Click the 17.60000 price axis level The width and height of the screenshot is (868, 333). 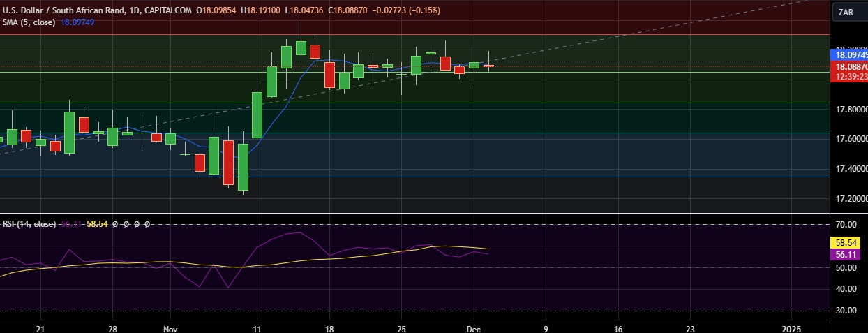tap(851, 139)
